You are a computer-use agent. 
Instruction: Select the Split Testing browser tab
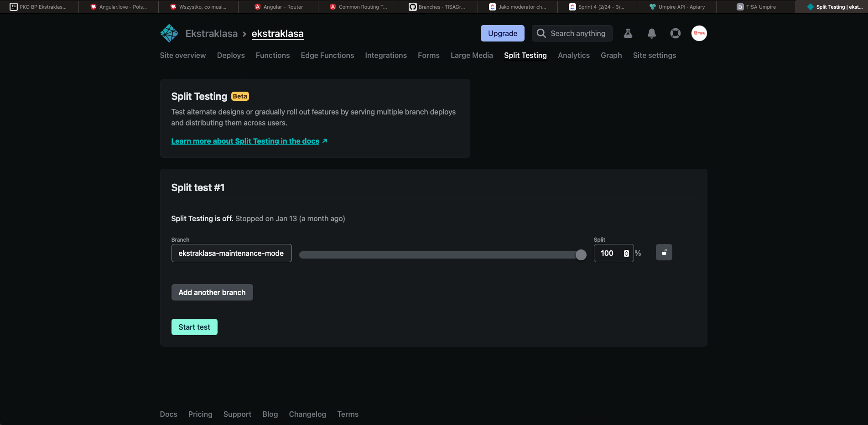833,7
